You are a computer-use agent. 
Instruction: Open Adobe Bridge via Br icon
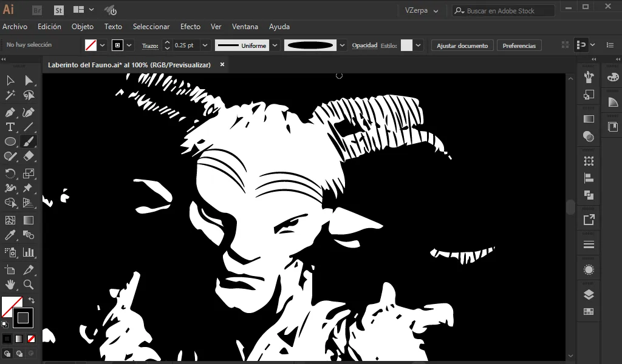click(37, 11)
